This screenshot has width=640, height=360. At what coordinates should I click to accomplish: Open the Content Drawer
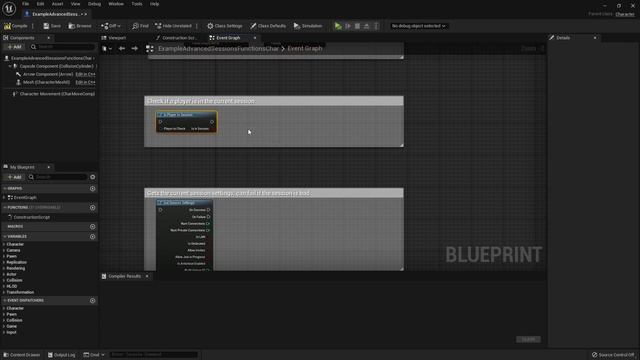(22, 355)
